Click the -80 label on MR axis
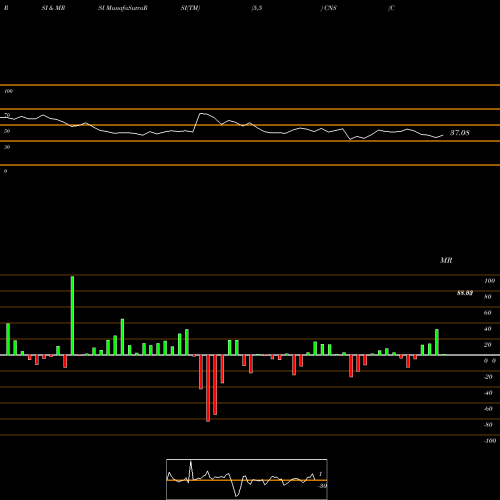Viewport: 500px width, 500px height. pyautogui.click(x=488, y=425)
